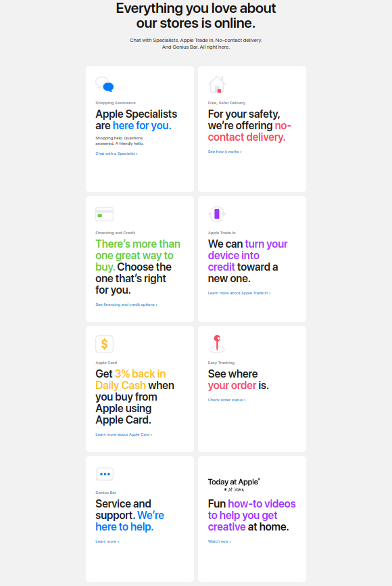The width and height of the screenshot is (392, 586).
Task: Open Learn more about Apple Card link
Action: (x=124, y=434)
